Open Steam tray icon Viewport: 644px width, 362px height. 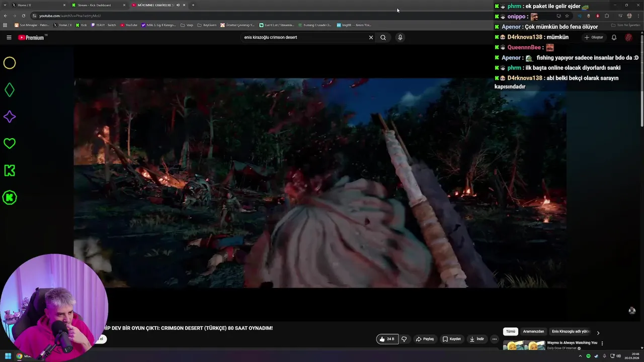click(x=596, y=356)
